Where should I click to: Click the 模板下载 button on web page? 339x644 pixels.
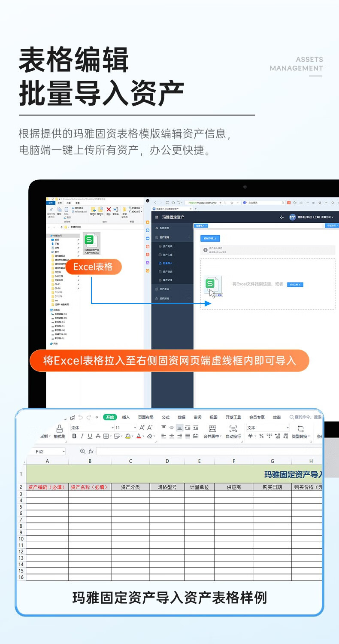coord(210,238)
